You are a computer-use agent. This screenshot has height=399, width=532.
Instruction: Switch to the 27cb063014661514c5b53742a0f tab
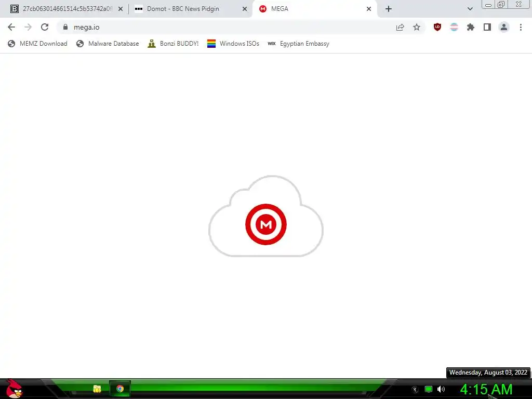tap(67, 9)
